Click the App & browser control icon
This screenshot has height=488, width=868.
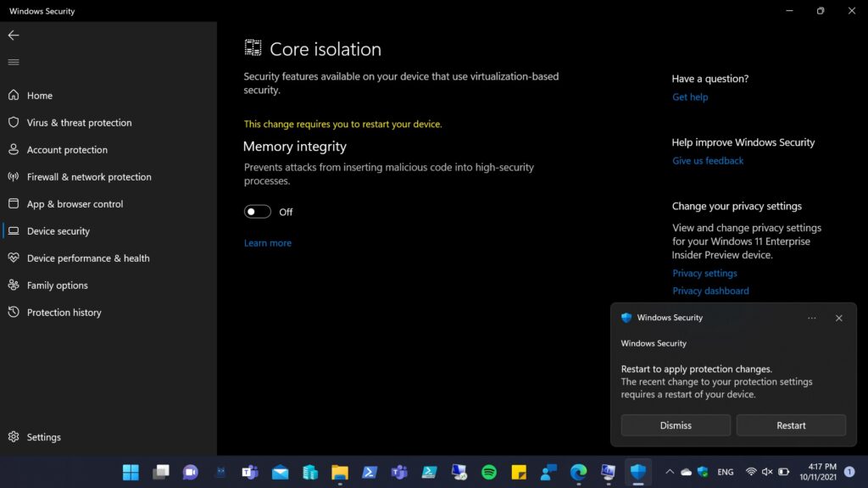point(13,204)
